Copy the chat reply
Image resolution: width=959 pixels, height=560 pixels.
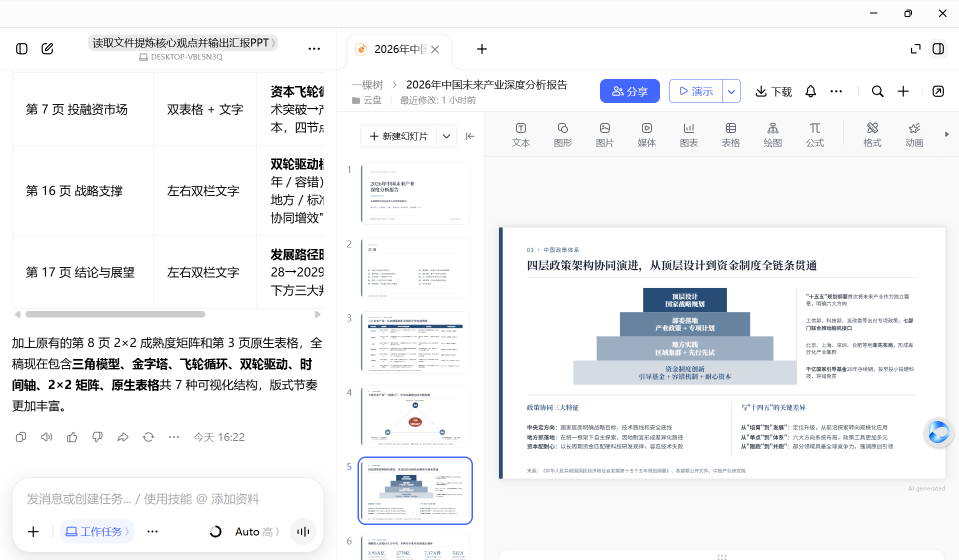pos(21,437)
